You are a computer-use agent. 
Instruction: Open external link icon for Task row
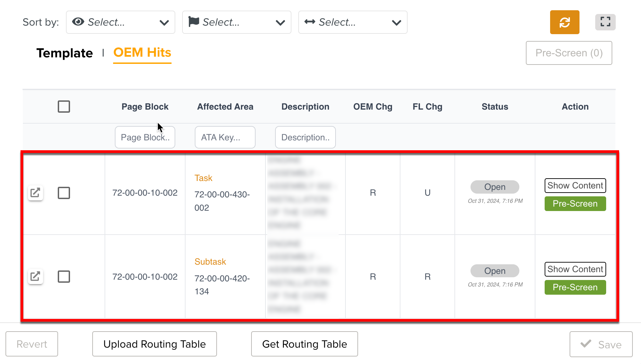click(x=35, y=193)
